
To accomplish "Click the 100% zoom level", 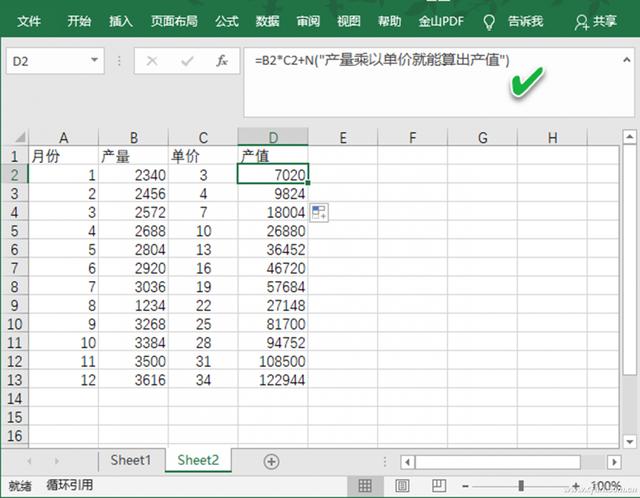I will pyautogui.click(x=606, y=486).
